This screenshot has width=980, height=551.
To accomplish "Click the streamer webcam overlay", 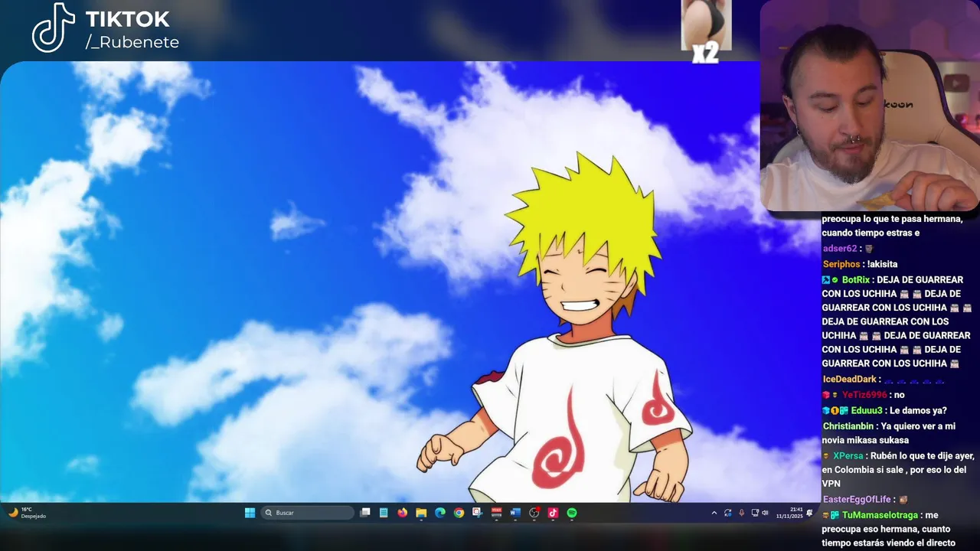I will (x=870, y=106).
